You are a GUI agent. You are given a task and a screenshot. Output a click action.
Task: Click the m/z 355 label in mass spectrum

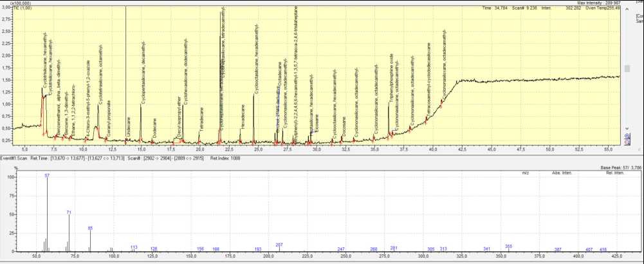tap(508, 247)
